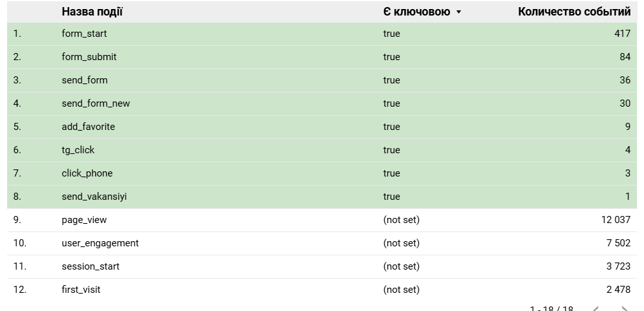Select the form_submit event name

(89, 57)
